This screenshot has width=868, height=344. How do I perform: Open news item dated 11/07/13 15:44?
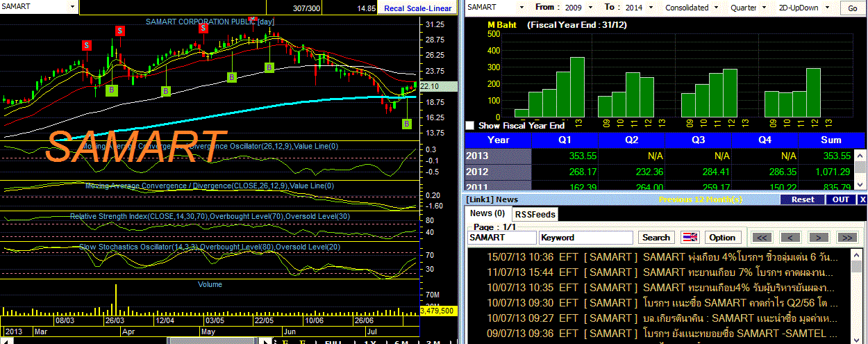[x=660, y=272]
